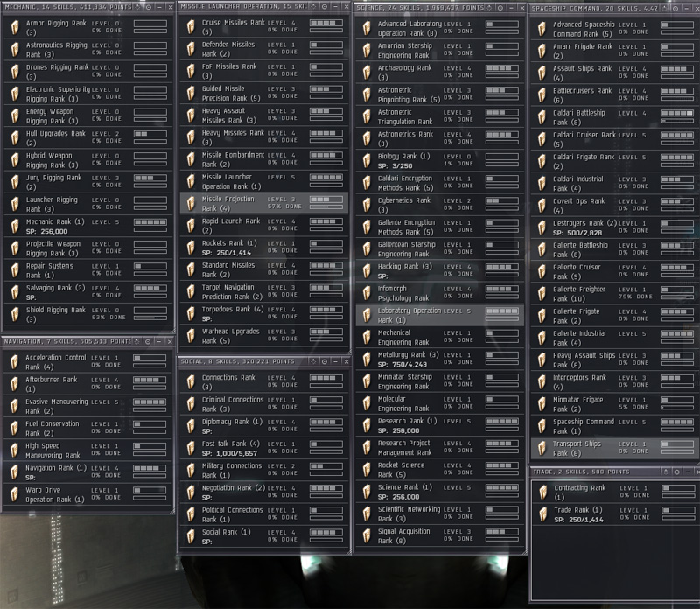Click the Connections Rank (3) skill book icon

(x=191, y=381)
